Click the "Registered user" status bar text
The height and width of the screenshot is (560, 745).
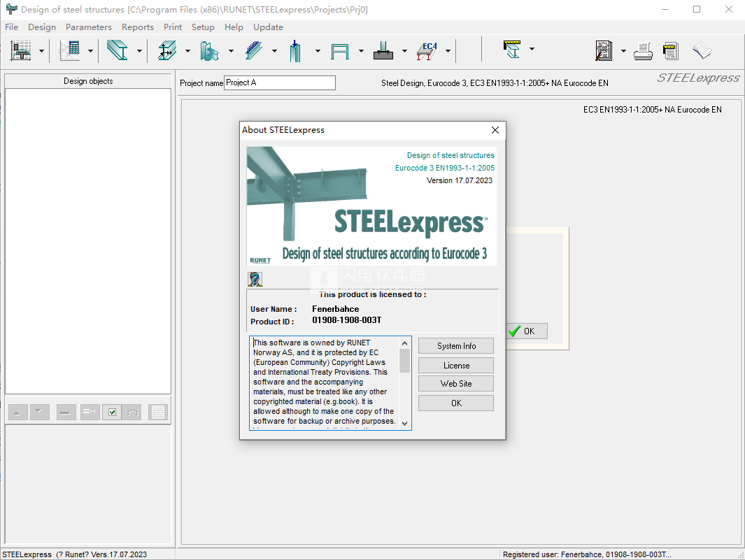pos(587,554)
